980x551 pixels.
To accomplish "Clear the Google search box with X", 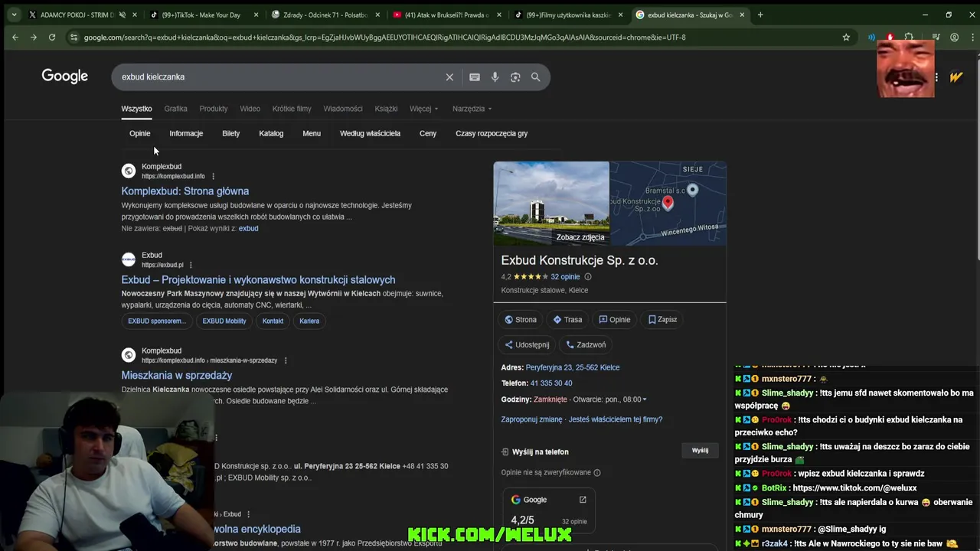I will tap(449, 77).
